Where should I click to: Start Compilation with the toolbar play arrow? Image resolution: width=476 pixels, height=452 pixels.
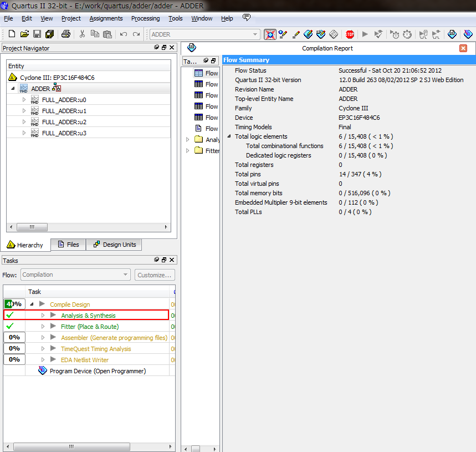(x=365, y=34)
